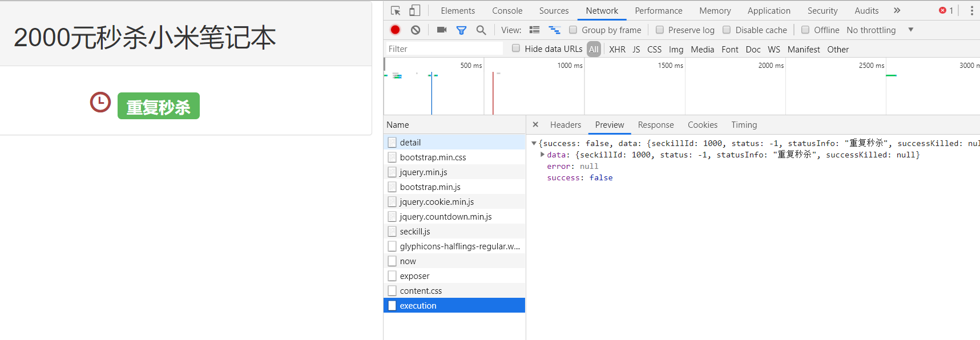Stop recording network log with red button
Viewport: 980px width, 340px height.
(395, 30)
